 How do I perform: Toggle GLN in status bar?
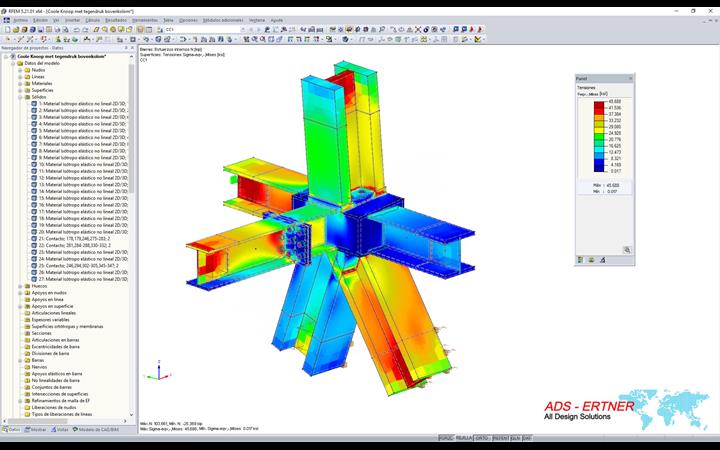tap(516, 438)
